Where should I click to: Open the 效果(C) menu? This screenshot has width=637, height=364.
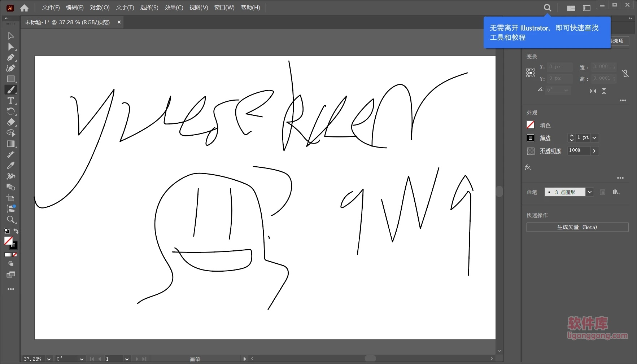pos(174,8)
